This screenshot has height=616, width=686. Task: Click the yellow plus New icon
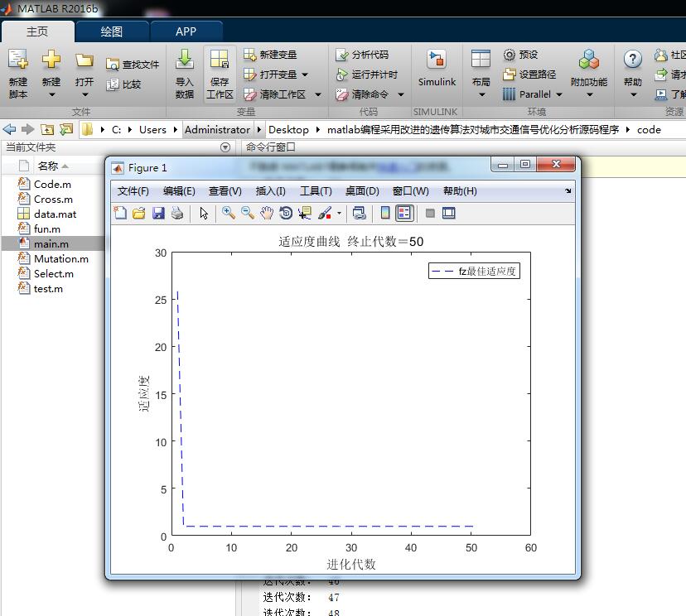51,60
